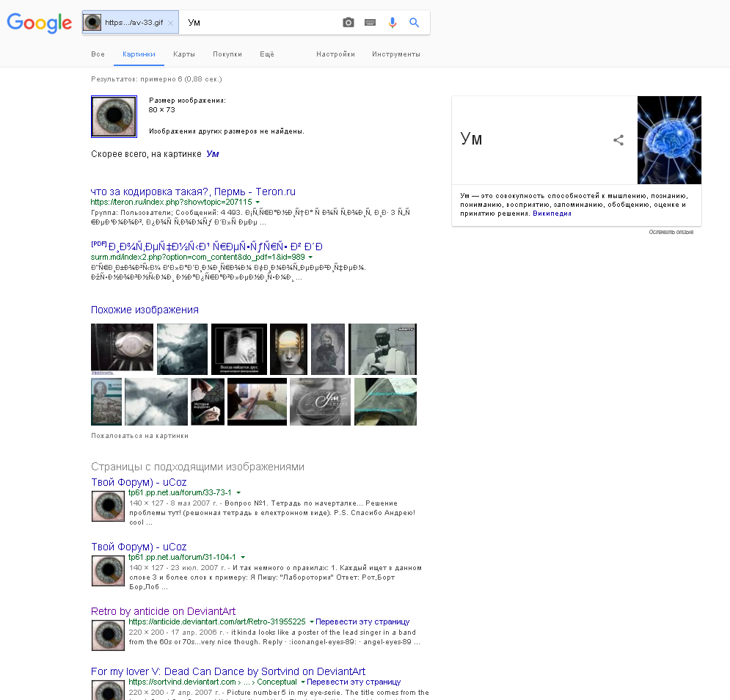Click the magnifying glass search icon
The image size is (730, 700).
(414, 23)
